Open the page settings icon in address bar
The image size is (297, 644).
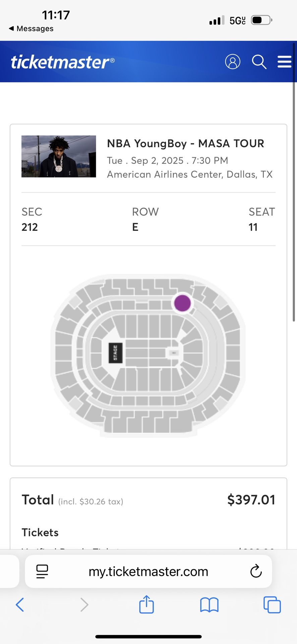click(42, 571)
